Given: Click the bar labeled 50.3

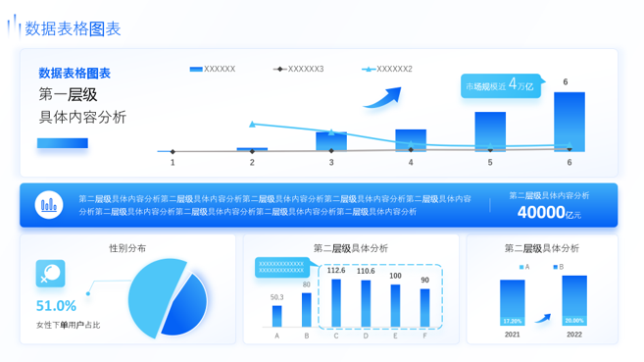Looking at the screenshot, I should click(x=276, y=317).
